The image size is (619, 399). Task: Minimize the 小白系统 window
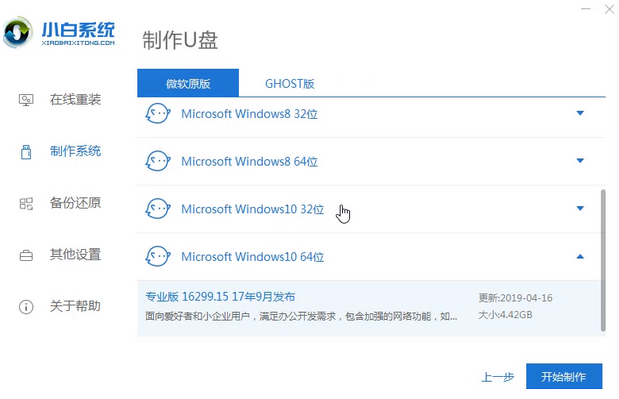click(586, 8)
